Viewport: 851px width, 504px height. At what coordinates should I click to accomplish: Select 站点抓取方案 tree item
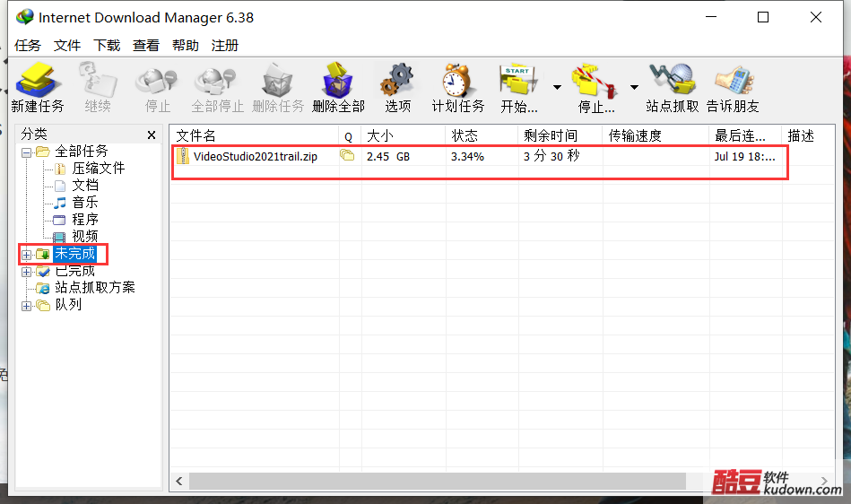pos(95,288)
